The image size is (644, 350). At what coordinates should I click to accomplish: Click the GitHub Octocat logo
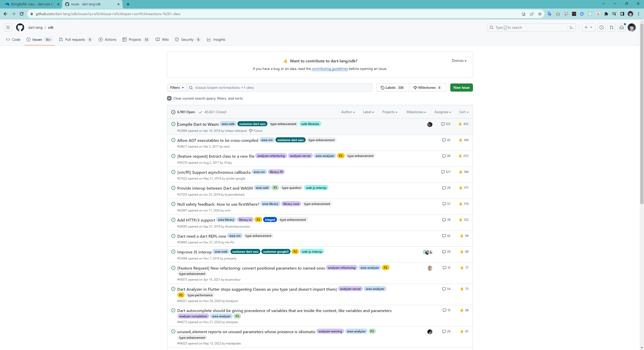pos(20,27)
